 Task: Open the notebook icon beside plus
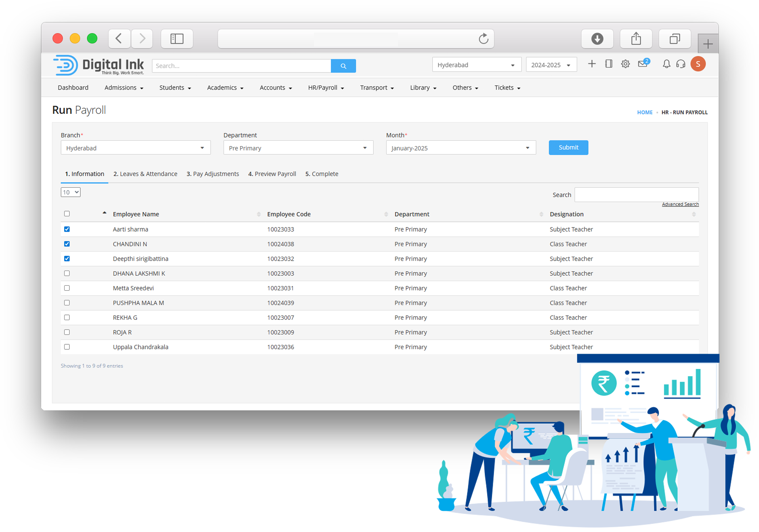608,64
